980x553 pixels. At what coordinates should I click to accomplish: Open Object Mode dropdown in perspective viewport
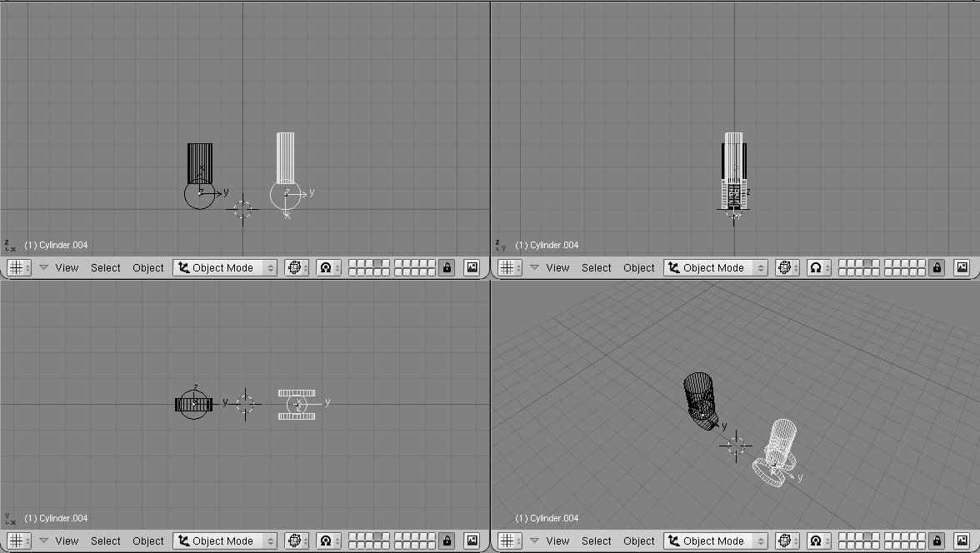point(716,541)
